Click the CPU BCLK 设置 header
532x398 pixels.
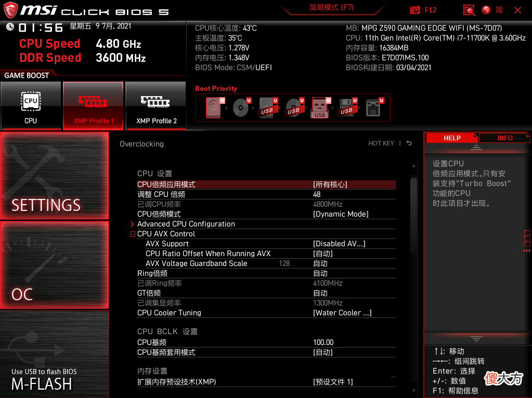click(167, 331)
